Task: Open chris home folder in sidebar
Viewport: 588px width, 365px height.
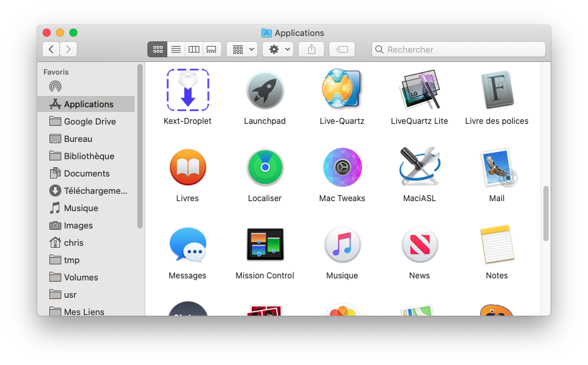Action: pos(86,243)
